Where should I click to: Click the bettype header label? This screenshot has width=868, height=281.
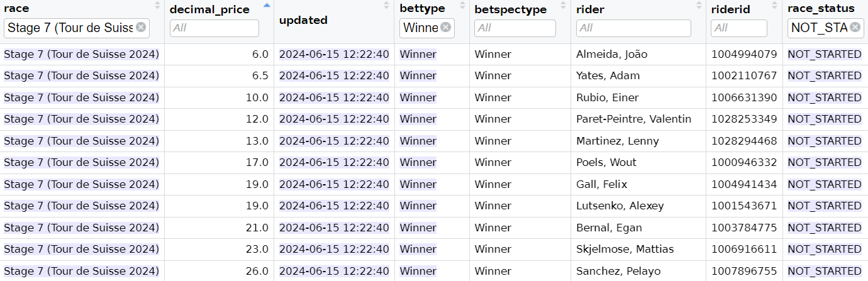click(x=423, y=9)
